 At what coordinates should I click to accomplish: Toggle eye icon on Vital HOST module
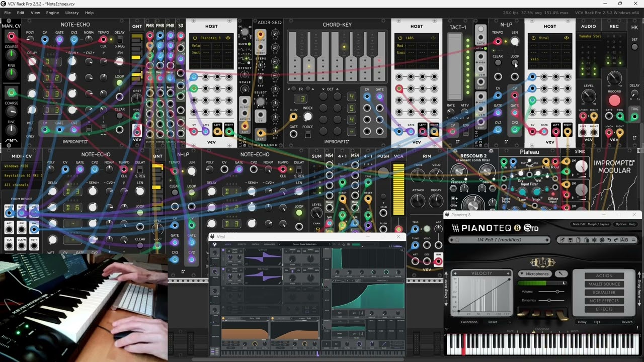tap(567, 38)
